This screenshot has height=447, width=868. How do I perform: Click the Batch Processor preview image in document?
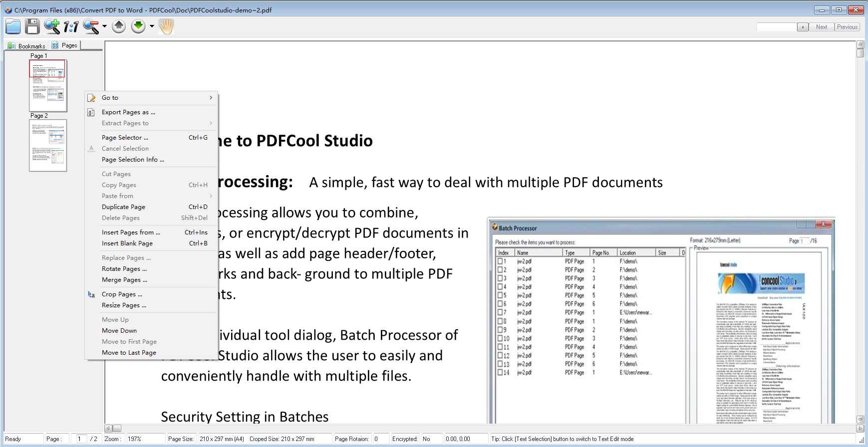tap(661, 320)
